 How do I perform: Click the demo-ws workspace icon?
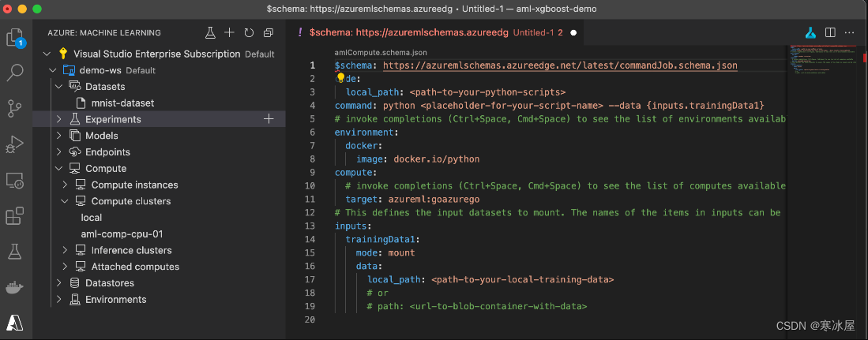click(x=70, y=70)
